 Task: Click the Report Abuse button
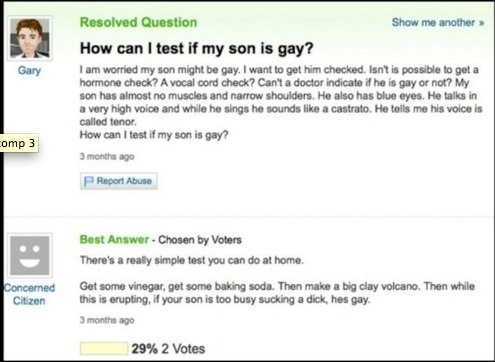point(118,181)
